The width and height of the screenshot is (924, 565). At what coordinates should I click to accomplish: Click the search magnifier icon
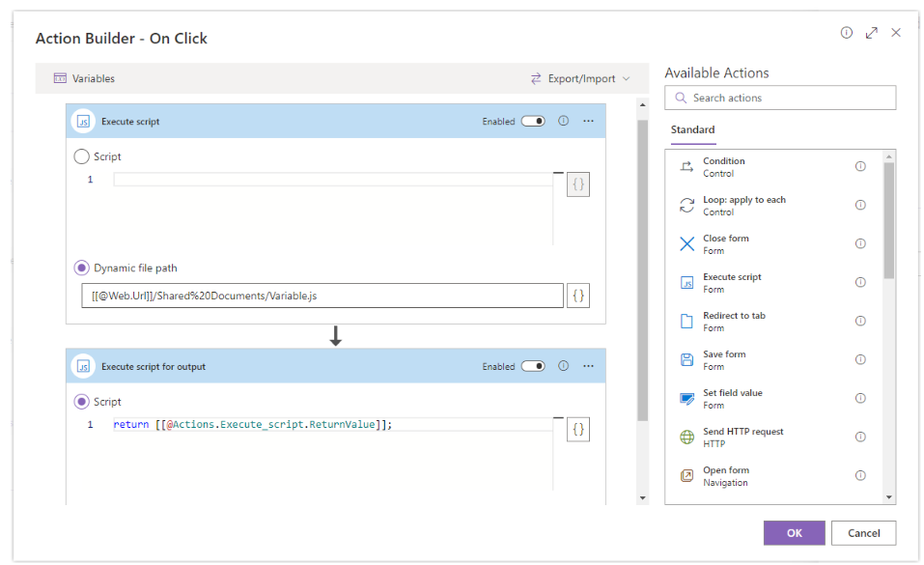[x=681, y=98]
